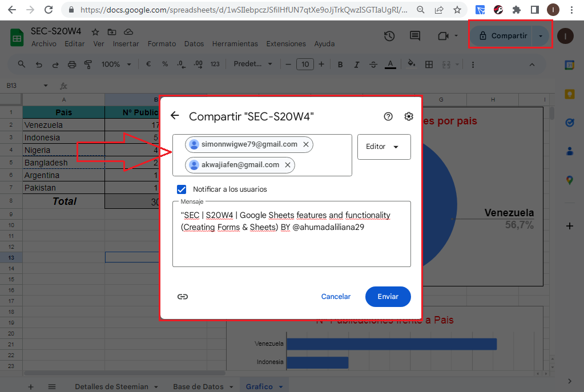Open the Archivo menu

coord(43,44)
